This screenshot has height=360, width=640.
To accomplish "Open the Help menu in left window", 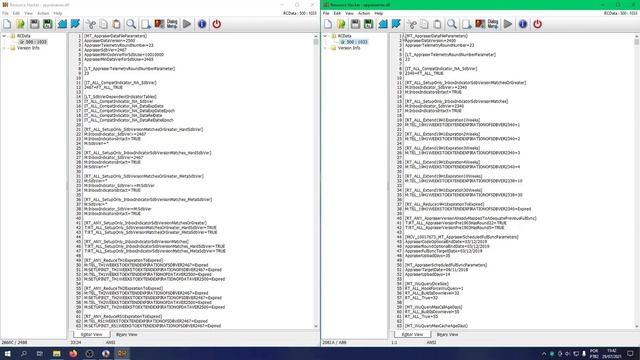I will point(58,13).
